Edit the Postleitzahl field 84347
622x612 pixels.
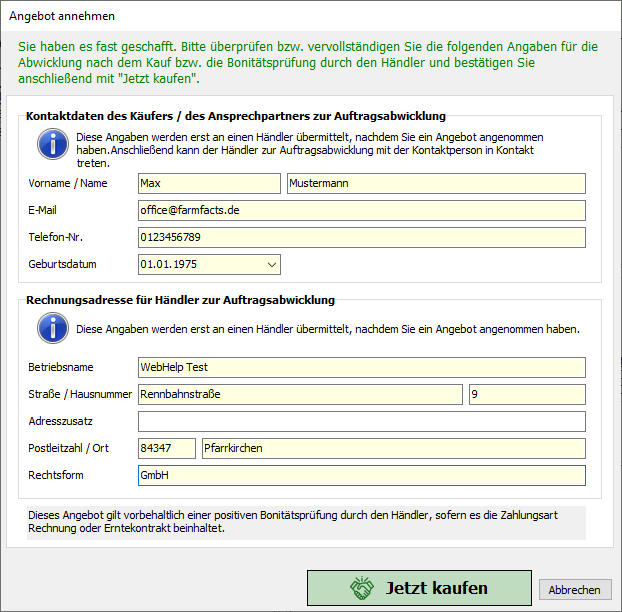167,448
